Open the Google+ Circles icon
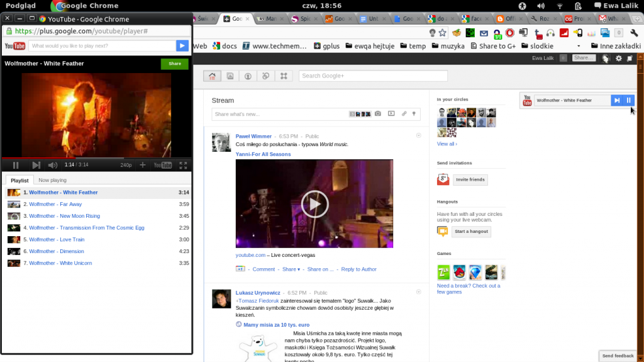This screenshot has width=644, height=362. (266, 76)
